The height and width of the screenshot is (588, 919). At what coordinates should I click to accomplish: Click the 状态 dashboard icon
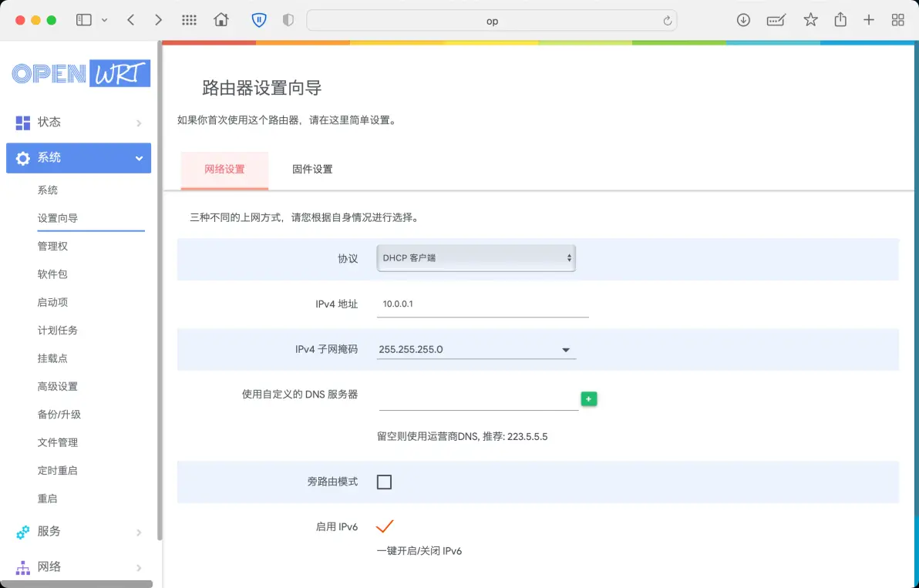pos(23,123)
